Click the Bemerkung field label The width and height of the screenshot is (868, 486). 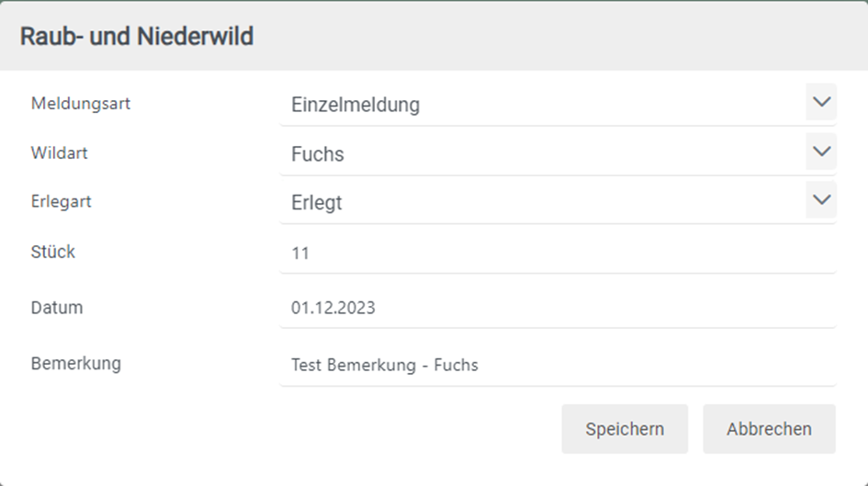pyautogui.click(x=76, y=364)
